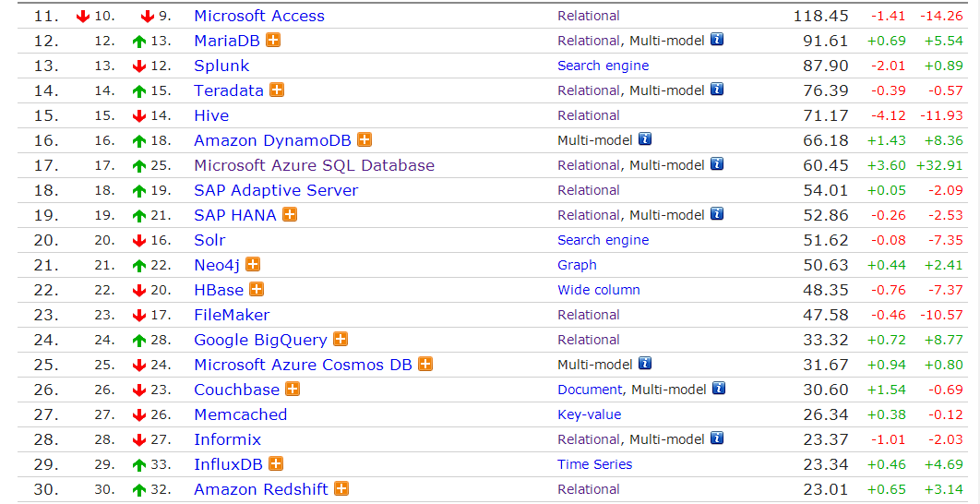Click the plus icon next to Neo4j
Image resolution: width=980 pixels, height=504 pixels.
253,265
